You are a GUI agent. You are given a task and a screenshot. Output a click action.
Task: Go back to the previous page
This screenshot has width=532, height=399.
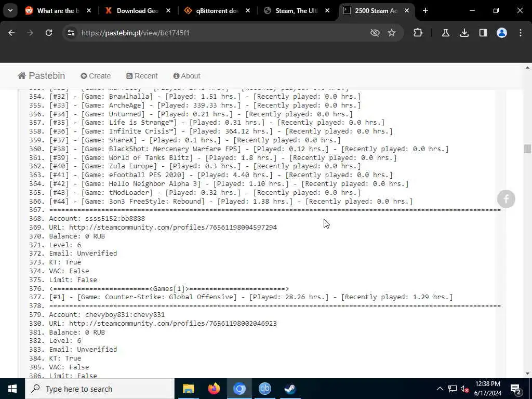click(11, 33)
